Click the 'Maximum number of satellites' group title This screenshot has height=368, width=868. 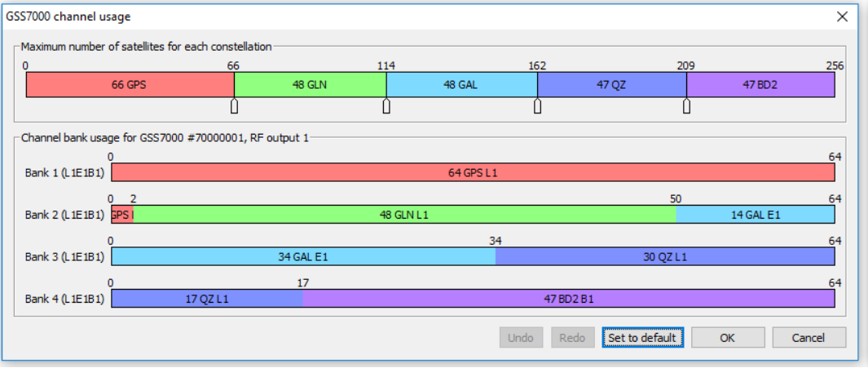(x=146, y=47)
